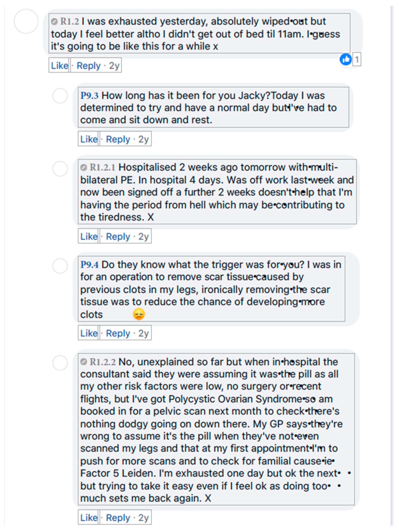Click the blue thumbs-up reaction icon
This screenshot has width=399, height=532.
[346, 59]
